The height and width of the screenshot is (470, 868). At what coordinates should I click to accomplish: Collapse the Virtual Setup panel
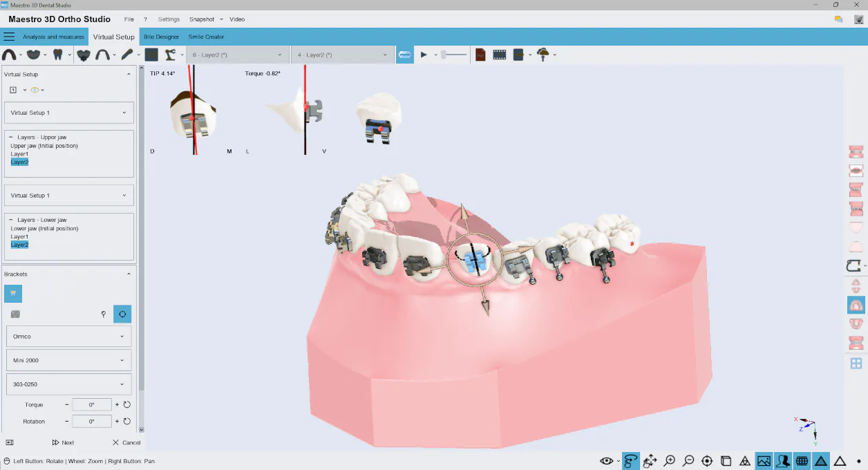click(128, 74)
